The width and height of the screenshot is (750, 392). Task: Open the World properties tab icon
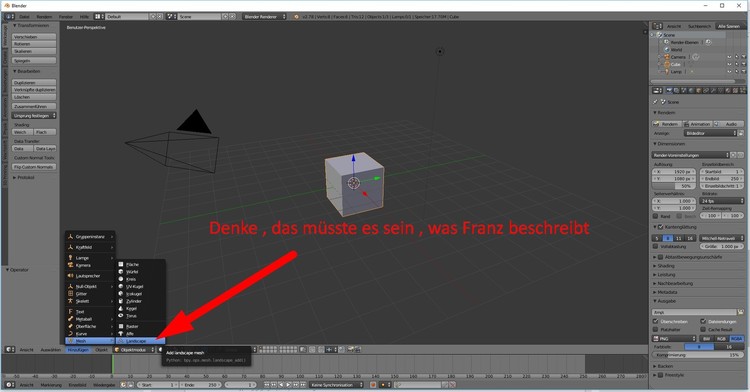tap(692, 90)
